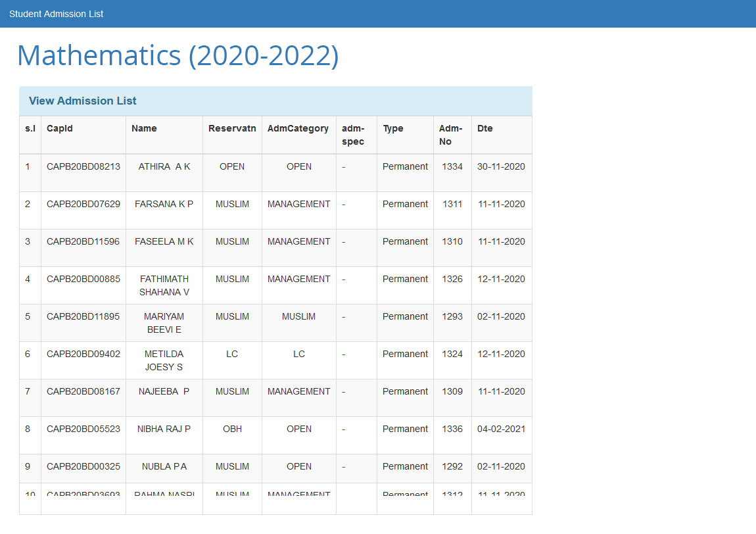Click FATHIMATH SHAHANA V name cell
The width and height of the screenshot is (756, 534).
(x=164, y=285)
